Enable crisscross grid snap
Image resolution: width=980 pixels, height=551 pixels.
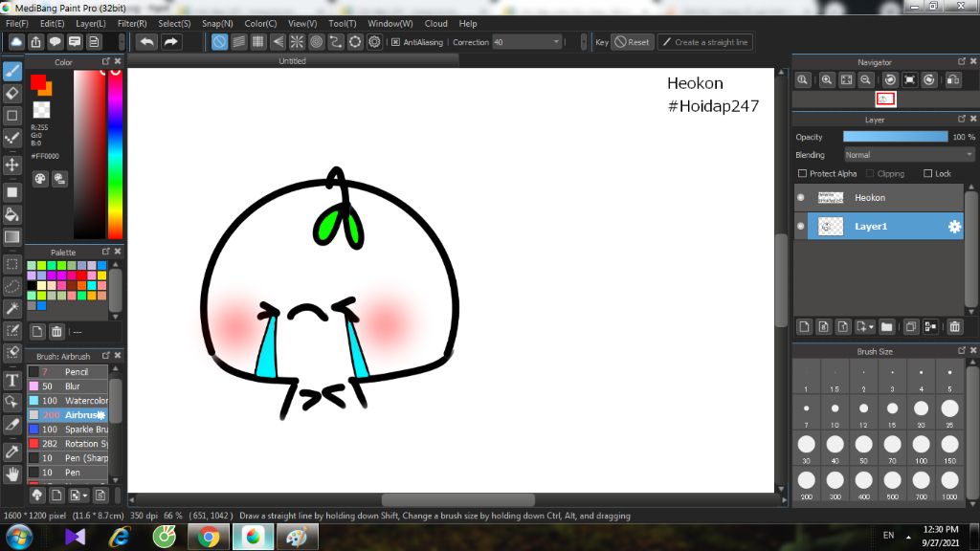point(258,42)
